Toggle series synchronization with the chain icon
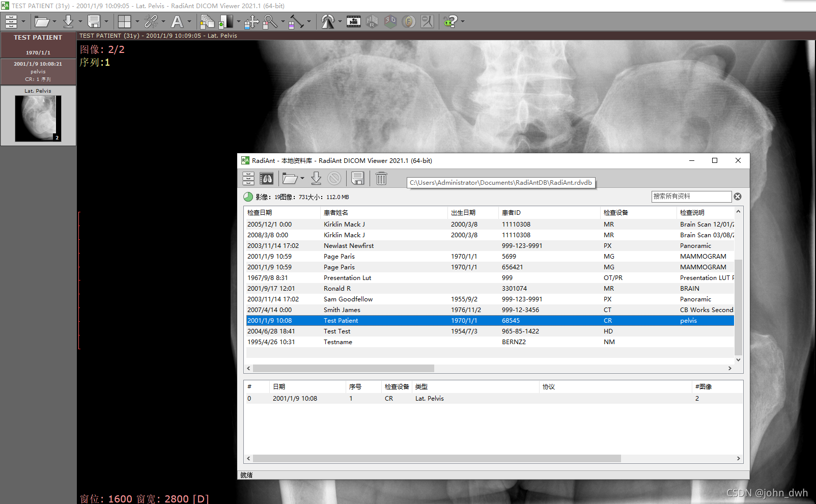The width and height of the screenshot is (816, 504). click(x=151, y=21)
